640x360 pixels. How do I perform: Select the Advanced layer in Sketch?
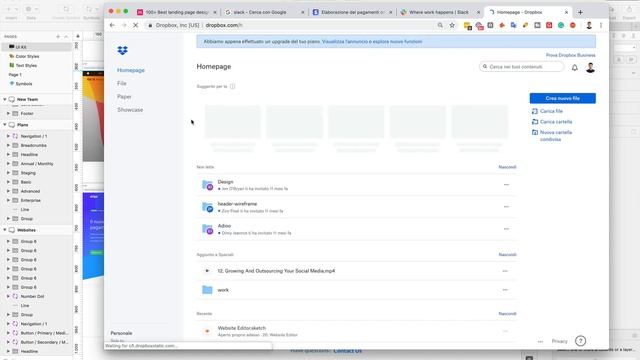[x=30, y=191]
